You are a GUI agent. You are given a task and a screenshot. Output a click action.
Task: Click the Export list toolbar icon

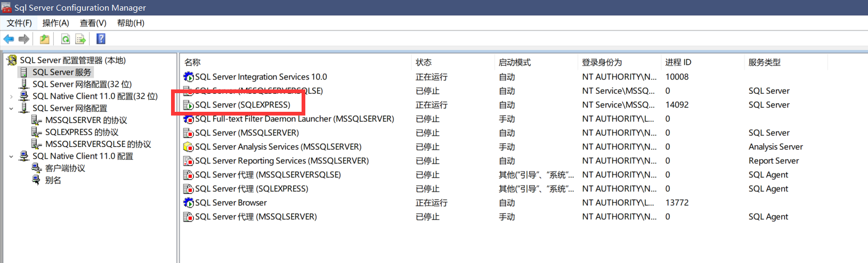[x=80, y=39]
